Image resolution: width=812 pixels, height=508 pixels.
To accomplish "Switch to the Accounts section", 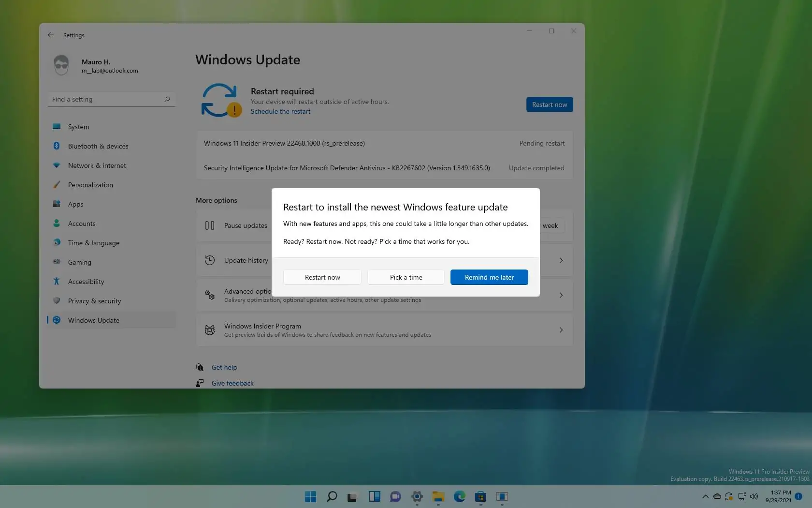I will click(81, 224).
